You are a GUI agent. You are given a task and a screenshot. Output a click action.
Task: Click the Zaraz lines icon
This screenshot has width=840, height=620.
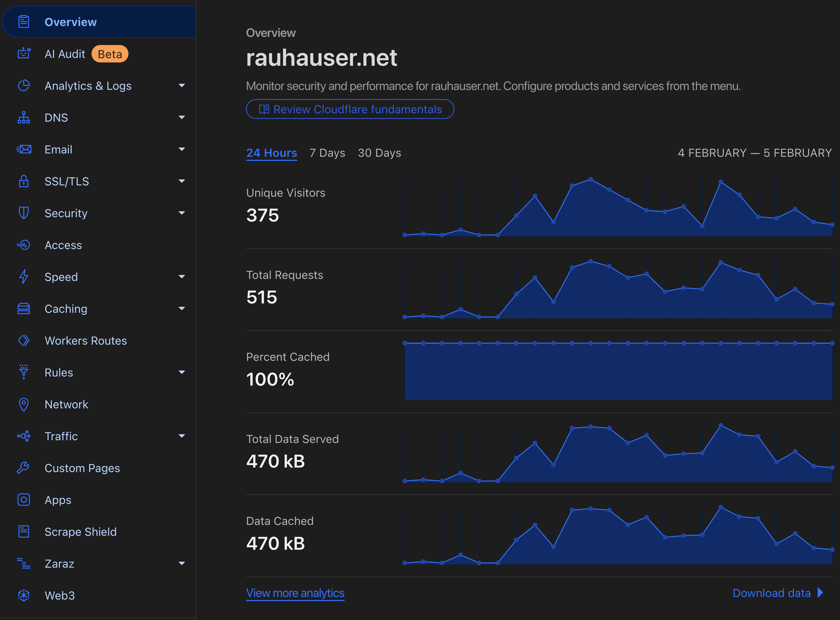[24, 563]
